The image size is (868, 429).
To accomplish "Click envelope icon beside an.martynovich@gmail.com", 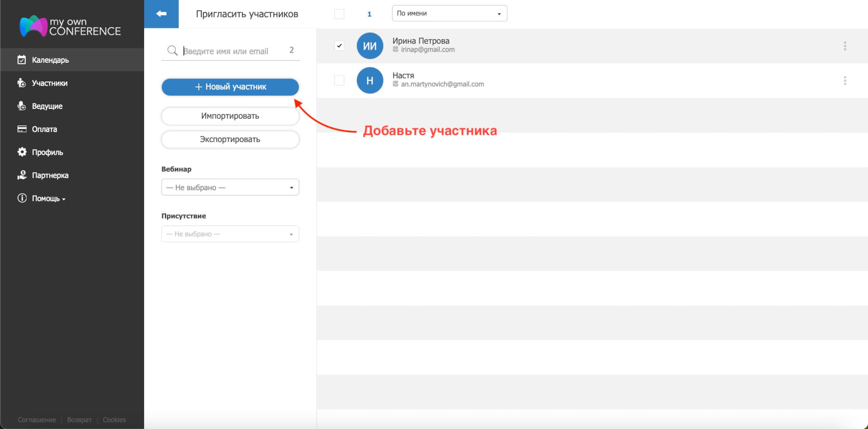I will tap(395, 84).
